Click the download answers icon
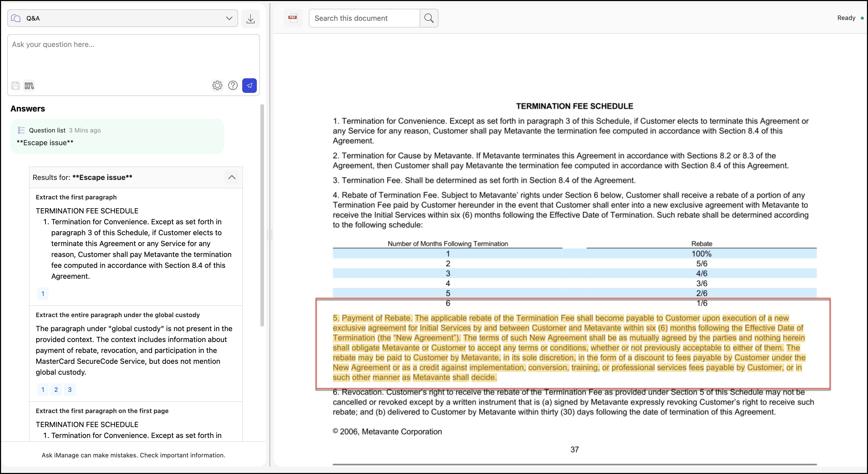The height and width of the screenshot is (474, 868). (x=250, y=19)
